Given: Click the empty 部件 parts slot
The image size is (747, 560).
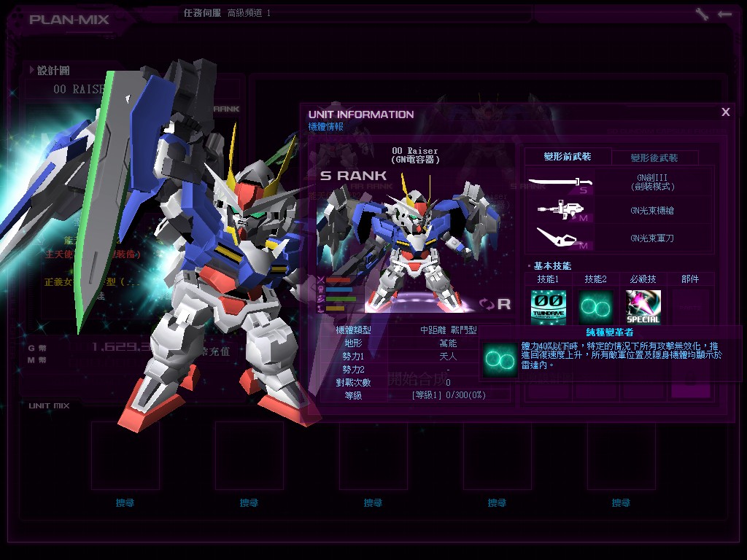Looking at the screenshot, I should [x=690, y=308].
